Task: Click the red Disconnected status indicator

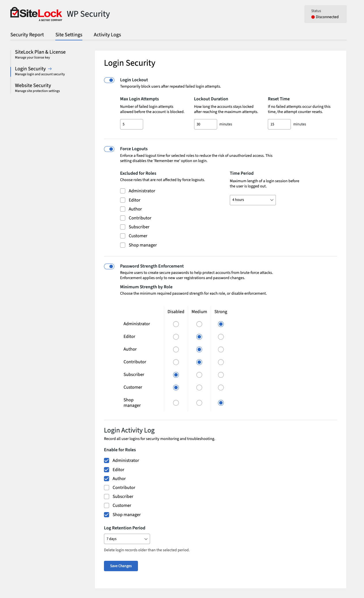Action: click(x=313, y=17)
